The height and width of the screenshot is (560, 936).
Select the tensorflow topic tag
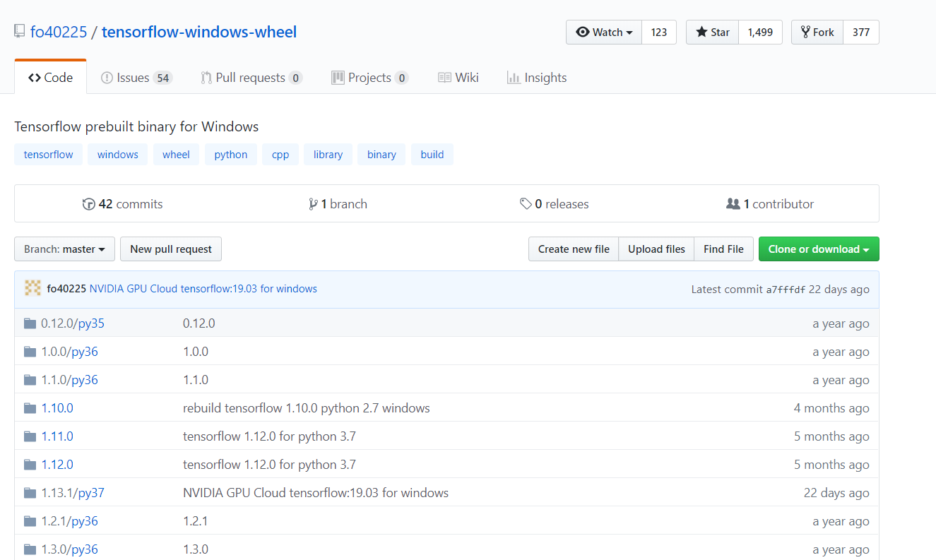(x=49, y=155)
